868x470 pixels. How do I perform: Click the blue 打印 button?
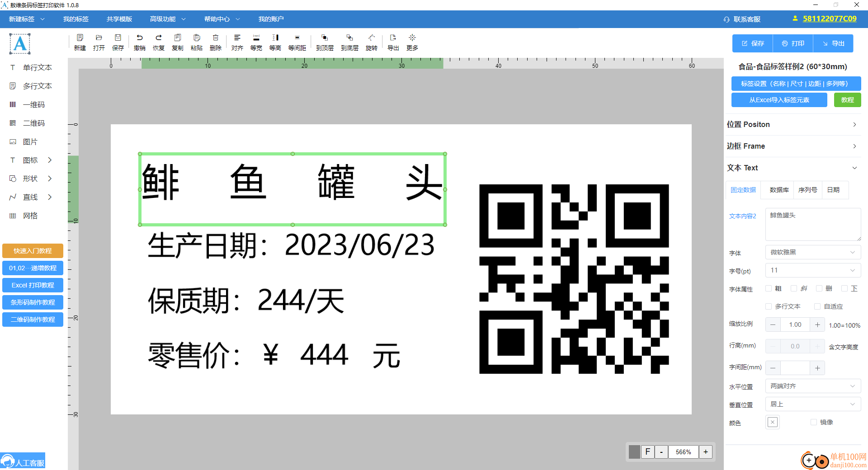[x=793, y=43]
